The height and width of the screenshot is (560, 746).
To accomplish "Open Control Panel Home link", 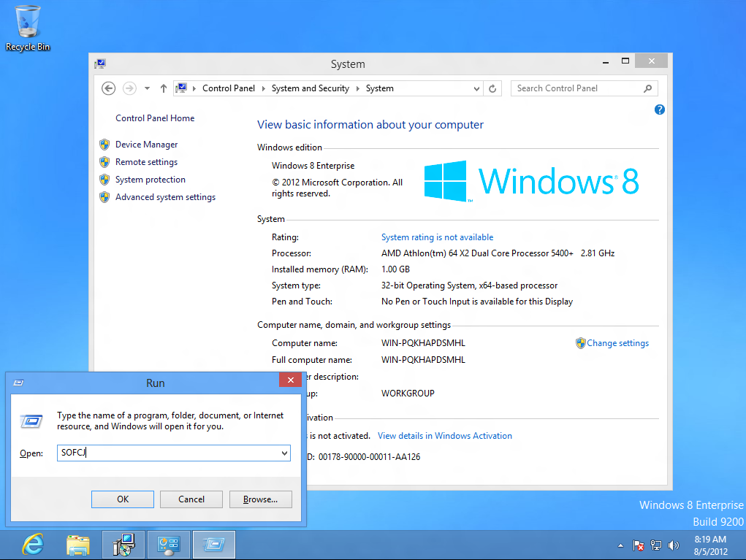I will pos(155,118).
